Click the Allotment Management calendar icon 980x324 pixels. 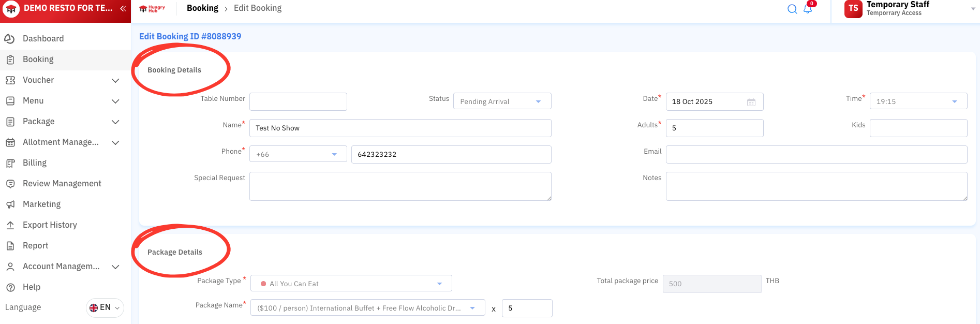tap(10, 142)
